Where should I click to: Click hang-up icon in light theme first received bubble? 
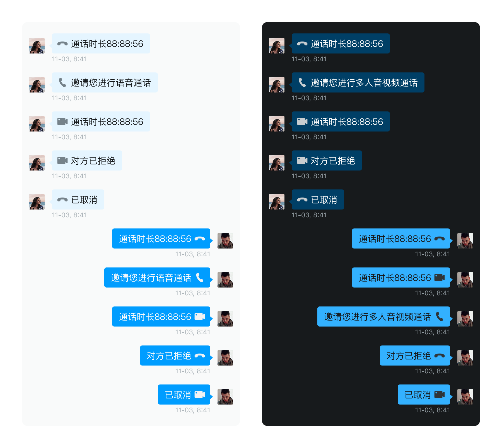coord(62,44)
